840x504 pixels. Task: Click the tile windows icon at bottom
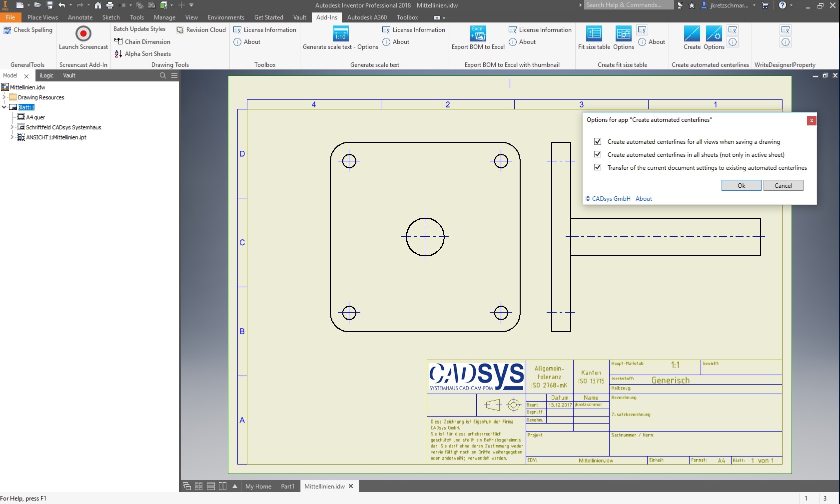point(198,486)
